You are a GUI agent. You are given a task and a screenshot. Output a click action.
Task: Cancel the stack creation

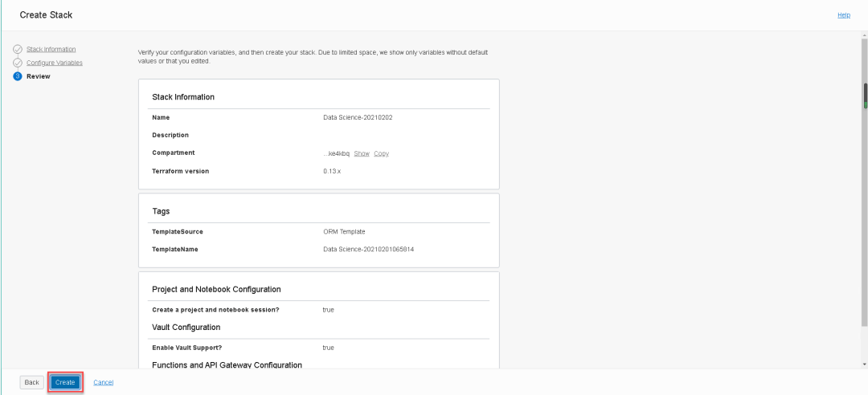(104, 382)
